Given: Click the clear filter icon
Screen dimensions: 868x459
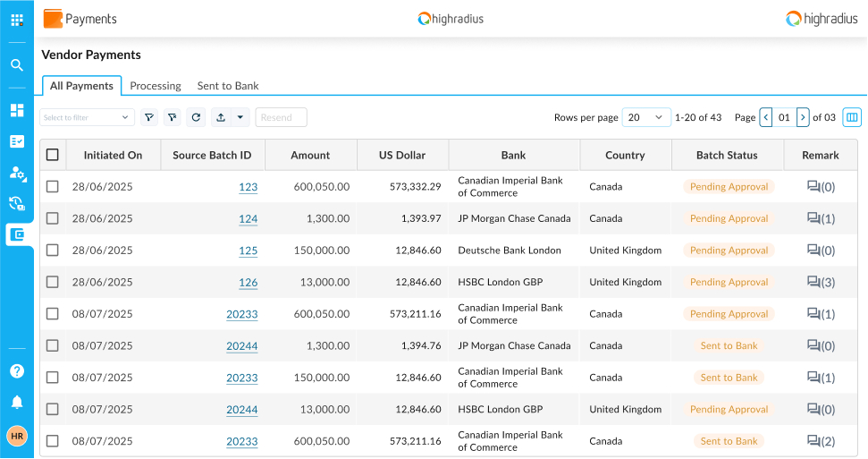Looking at the screenshot, I should [173, 117].
